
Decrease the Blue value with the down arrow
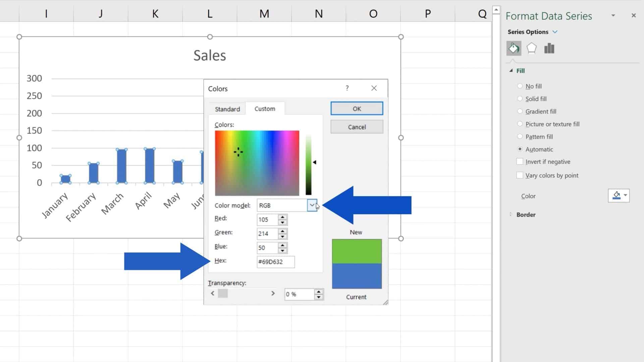pyautogui.click(x=283, y=250)
